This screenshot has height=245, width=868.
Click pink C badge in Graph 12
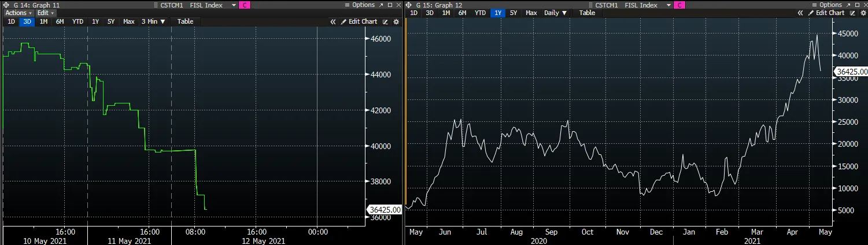679,5
